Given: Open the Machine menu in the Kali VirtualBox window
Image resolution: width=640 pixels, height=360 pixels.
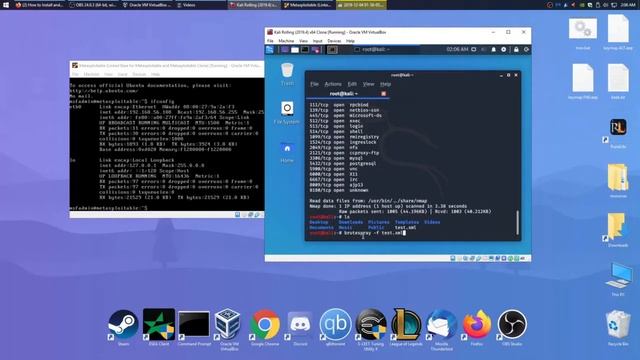Looking at the screenshot, I should point(286,41).
